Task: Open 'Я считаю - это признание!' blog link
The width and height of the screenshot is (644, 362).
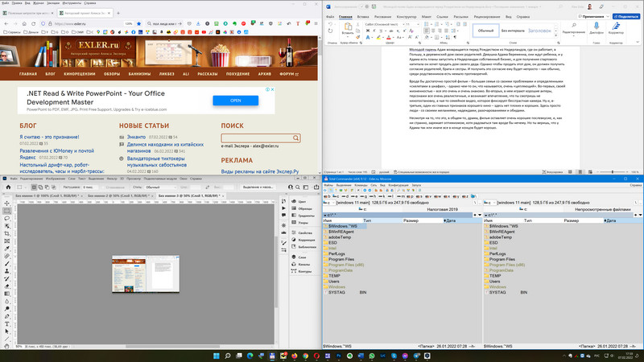Action: (49, 137)
